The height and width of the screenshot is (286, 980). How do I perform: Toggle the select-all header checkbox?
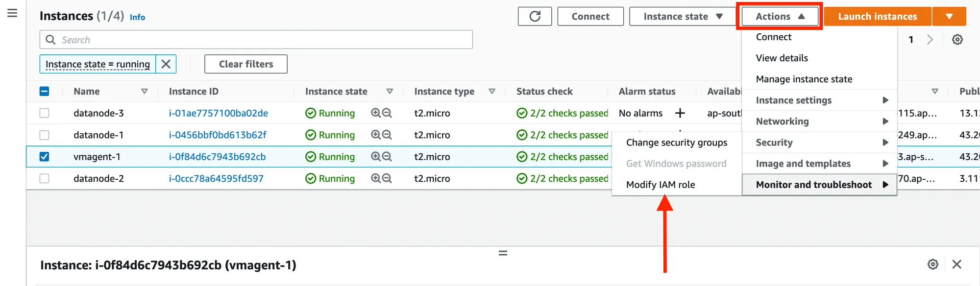(x=44, y=92)
